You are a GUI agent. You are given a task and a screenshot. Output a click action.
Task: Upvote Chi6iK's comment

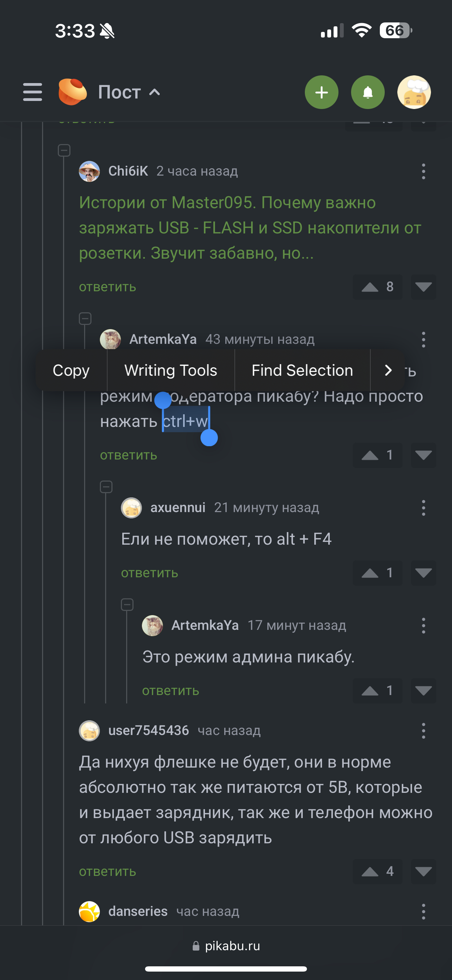click(x=370, y=287)
